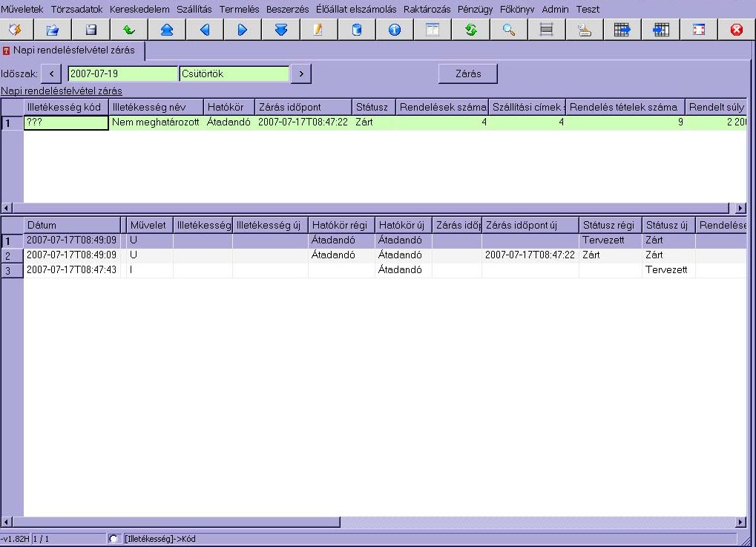Viewport: 756px width, 547px height.
Task: Click the magnifier search icon
Action: 509,30
